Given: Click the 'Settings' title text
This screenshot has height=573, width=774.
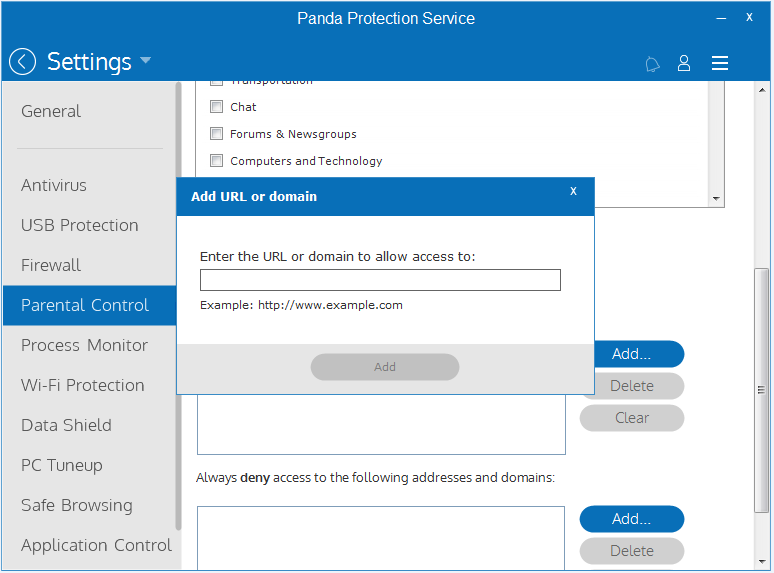Looking at the screenshot, I should pos(89,62).
